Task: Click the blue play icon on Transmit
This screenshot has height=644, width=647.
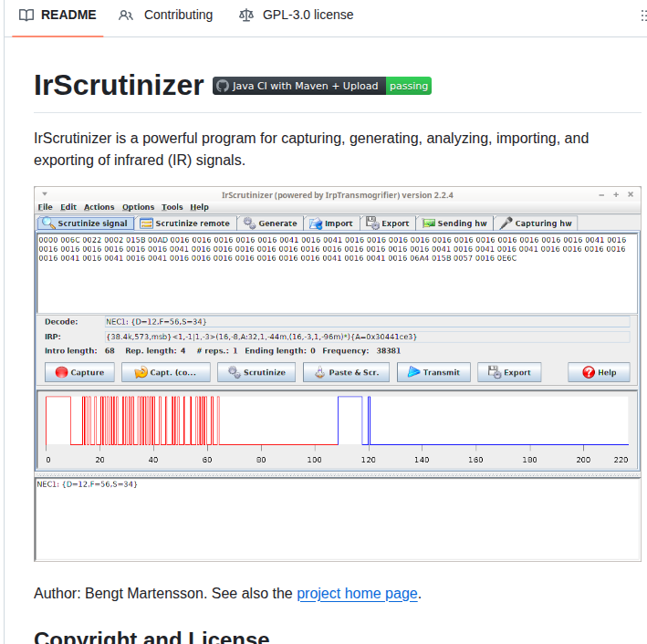Action: pos(414,371)
